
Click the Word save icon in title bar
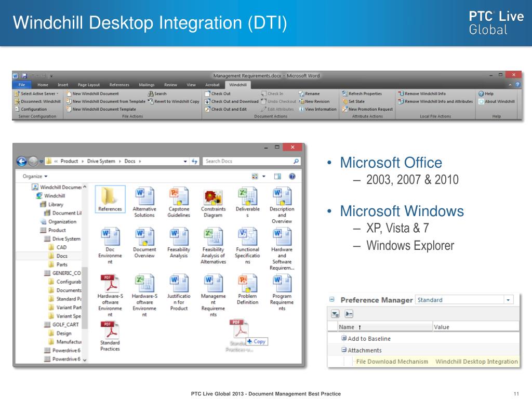click(x=24, y=76)
